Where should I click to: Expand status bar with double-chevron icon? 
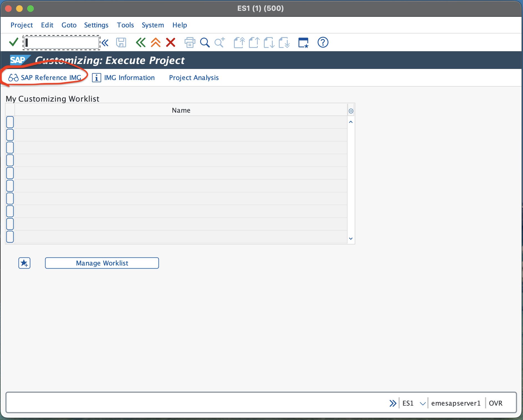393,403
